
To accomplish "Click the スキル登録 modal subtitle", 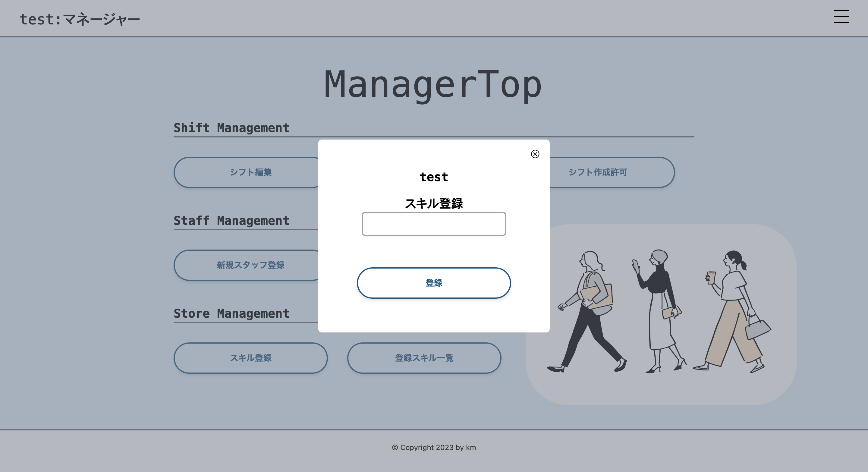I will (x=434, y=203).
